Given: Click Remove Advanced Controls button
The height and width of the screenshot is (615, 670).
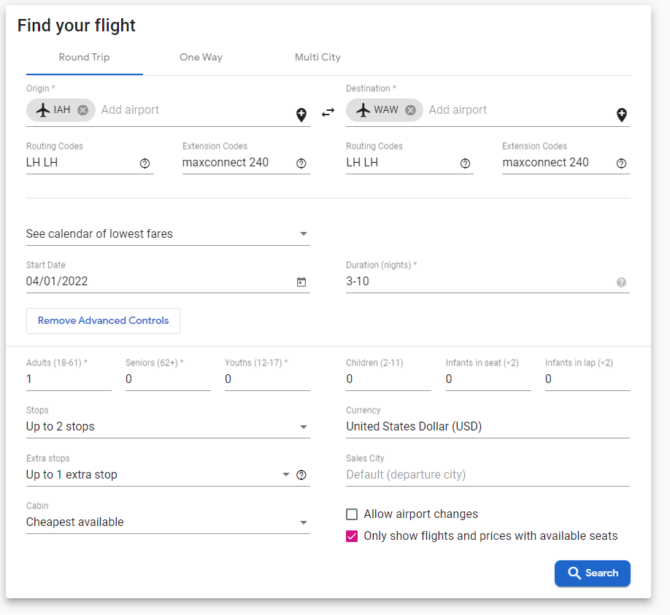Looking at the screenshot, I should 103,321.
